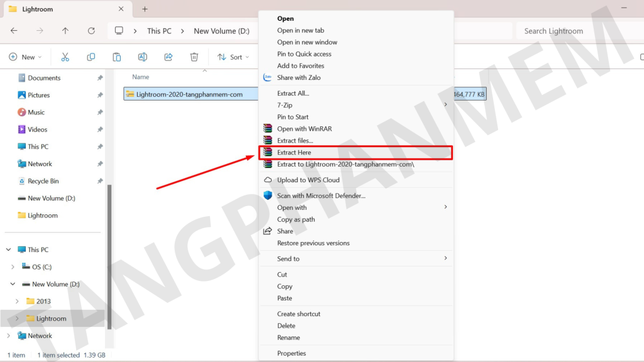644x362 pixels.
Task: Expand the bottom Network tree node
Action: (x=9, y=336)
